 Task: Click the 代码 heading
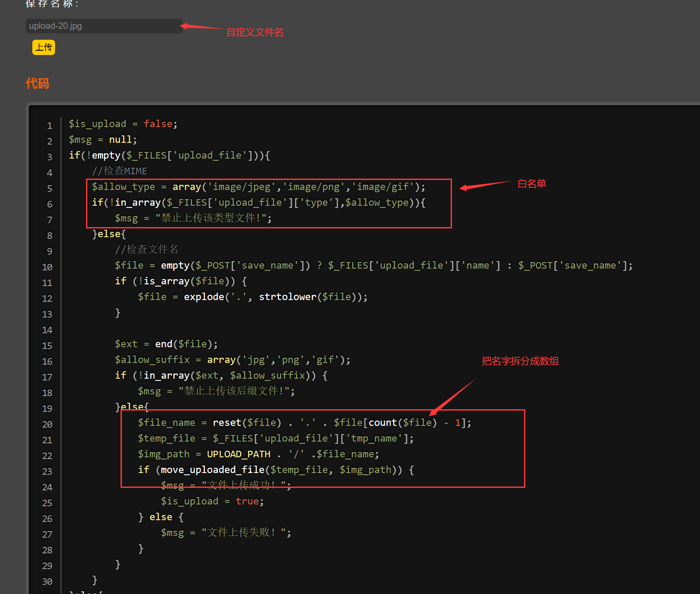tap(37, 83)
